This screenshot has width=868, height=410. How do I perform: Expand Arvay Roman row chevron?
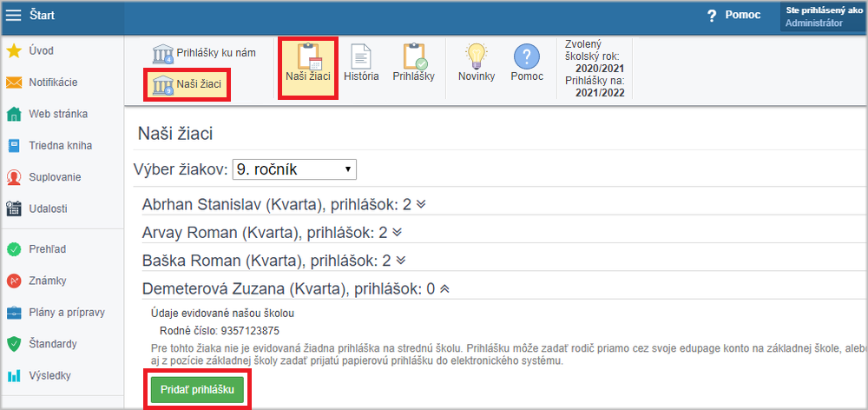[x=397, y=232]
